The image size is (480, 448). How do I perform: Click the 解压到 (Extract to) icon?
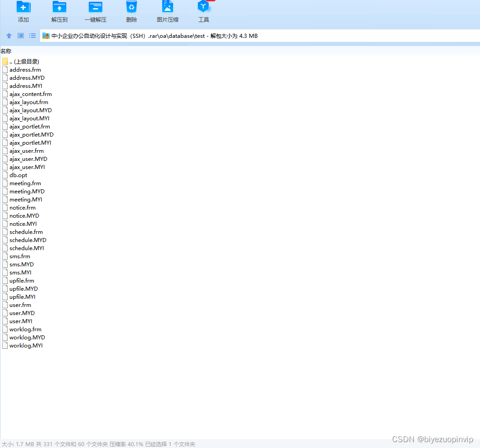pyautogui.click(x=59, y=7)
